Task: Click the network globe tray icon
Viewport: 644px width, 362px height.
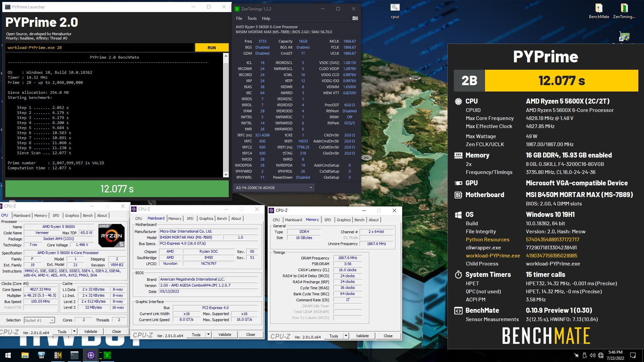Action: pyautogui.click(x=601, y=355)
